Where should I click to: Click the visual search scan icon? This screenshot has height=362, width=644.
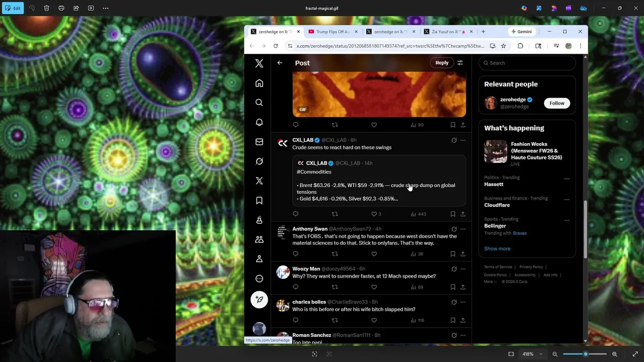point(314,354)
